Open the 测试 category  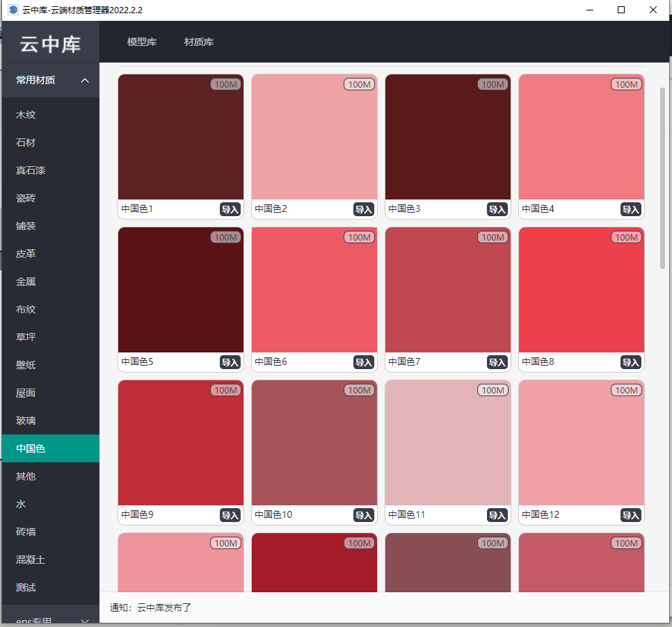51,587
